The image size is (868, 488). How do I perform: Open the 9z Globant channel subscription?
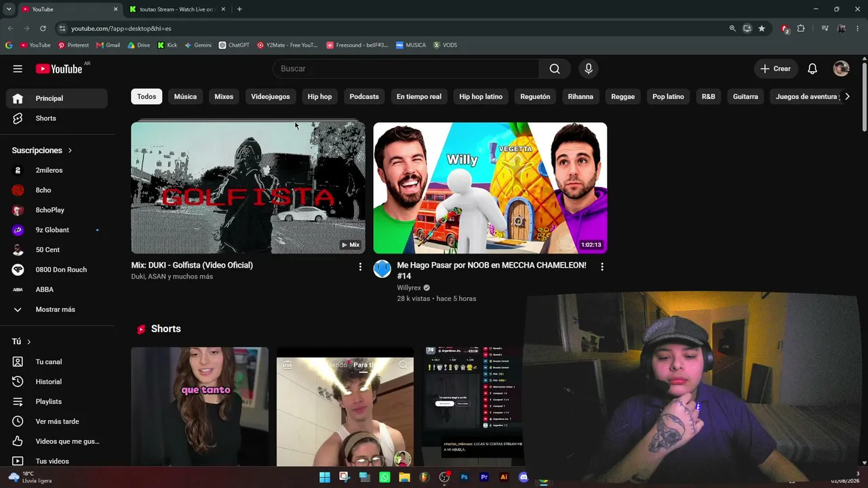57,230
